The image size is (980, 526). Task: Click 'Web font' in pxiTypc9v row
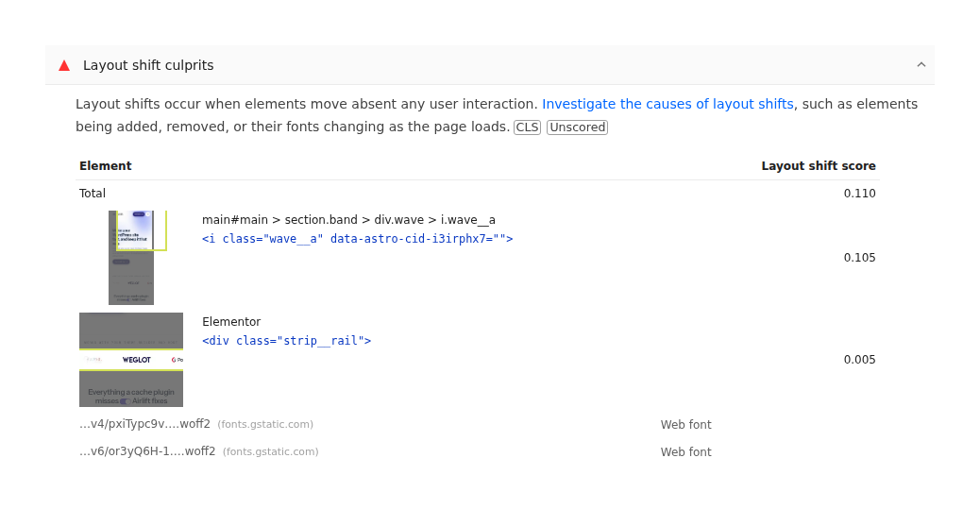point(685,425)
